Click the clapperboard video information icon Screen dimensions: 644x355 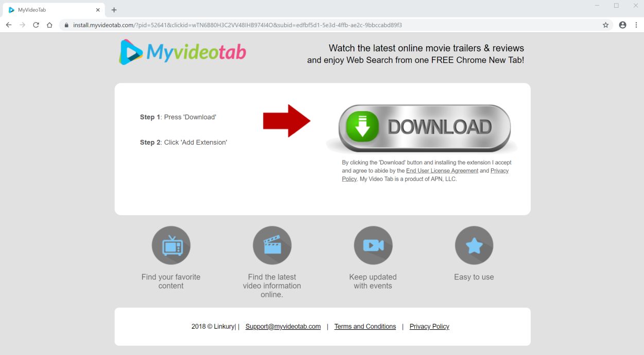tap(272, 245)
